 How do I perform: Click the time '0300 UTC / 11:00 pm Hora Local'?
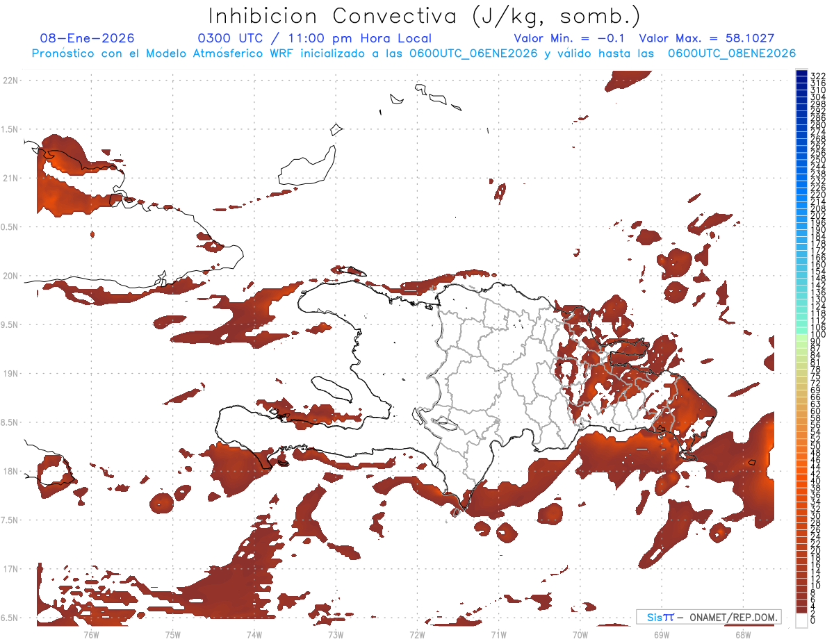[x=315, y=38]
